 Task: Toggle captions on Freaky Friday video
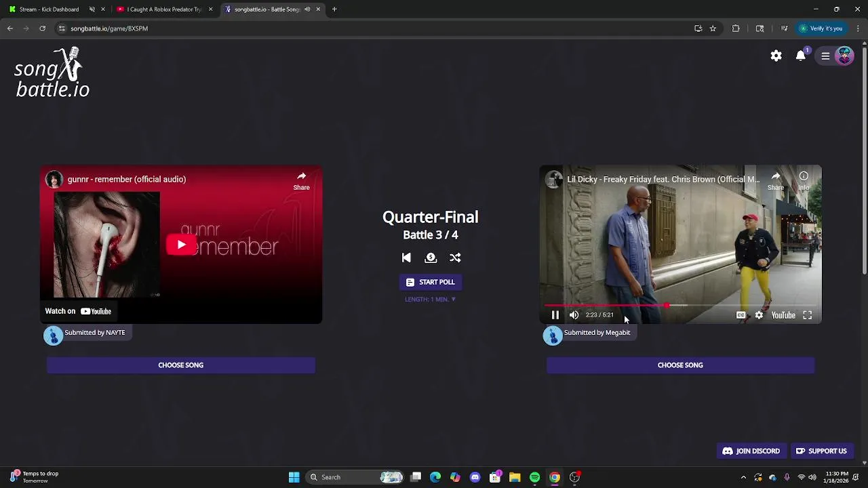[x=741, y=315]
